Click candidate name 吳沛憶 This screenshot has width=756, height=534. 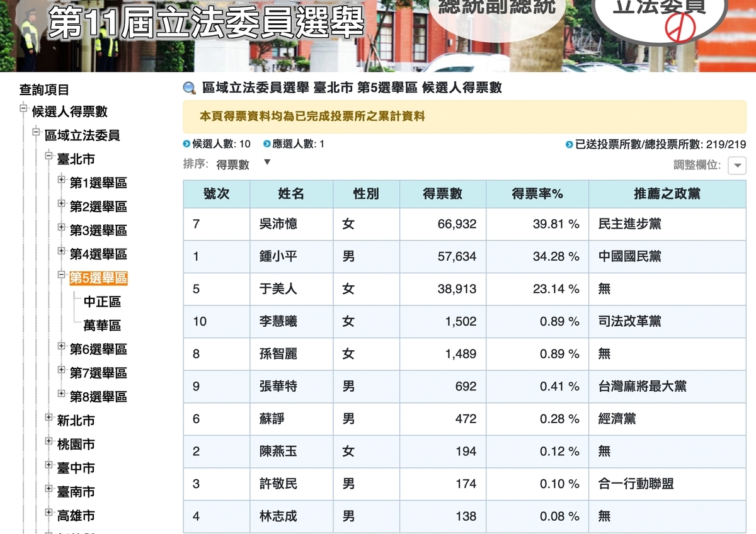click(x=278, y=224)
